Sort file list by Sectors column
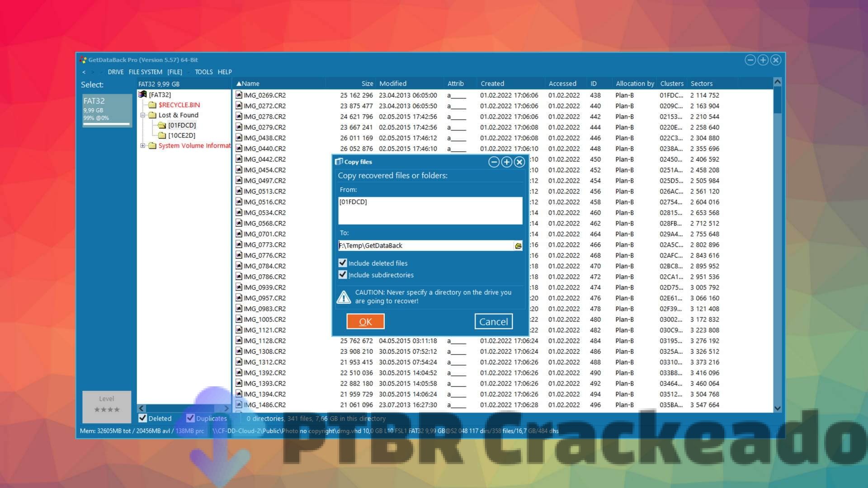This screenshot has width=868, height=488. (x=712, y=84)
